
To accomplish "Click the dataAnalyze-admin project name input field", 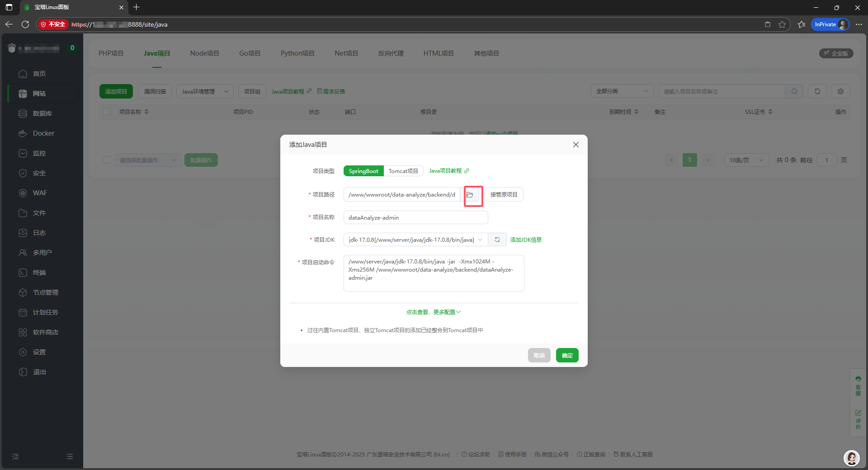I will coord(415,217).
